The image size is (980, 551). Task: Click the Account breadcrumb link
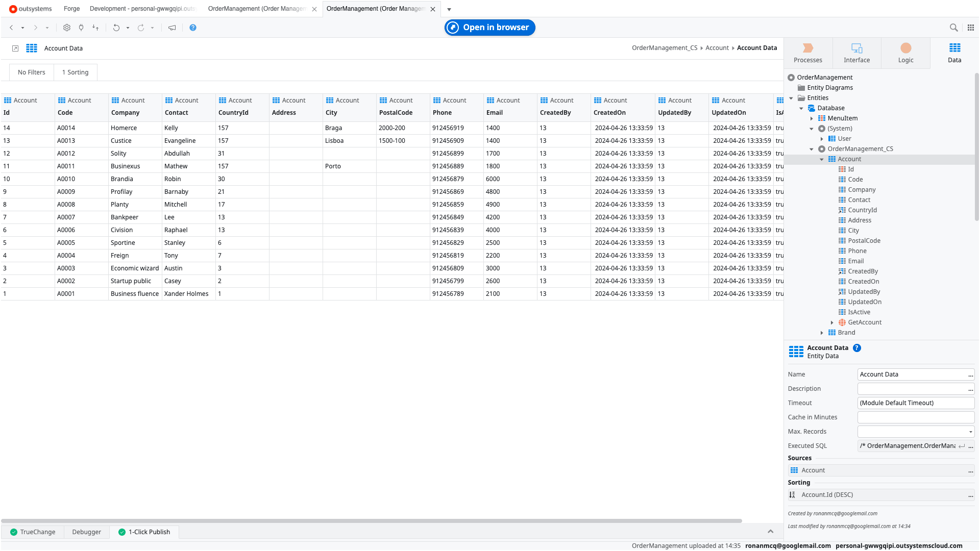[x=717, y=48]
